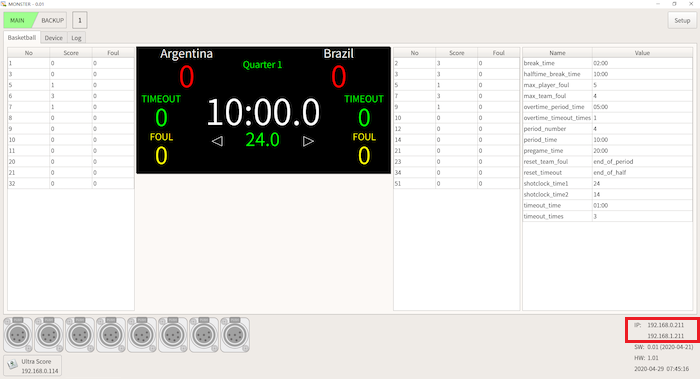The height and width of the screenshot is (379, 700).
Task: Select the Basketball tab
Action: coord(22,37)
